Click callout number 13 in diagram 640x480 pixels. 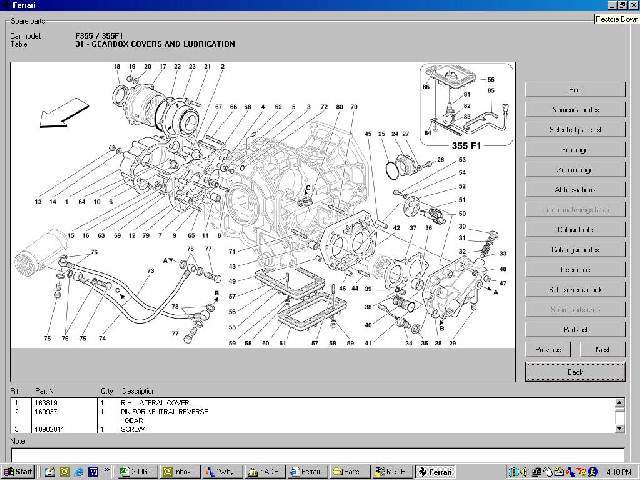point(38,202)
